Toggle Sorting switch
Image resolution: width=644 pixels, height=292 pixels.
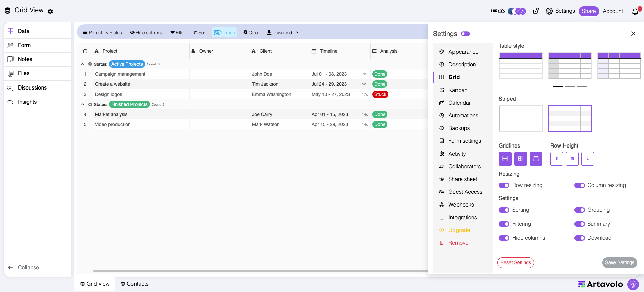click(504, 210)
